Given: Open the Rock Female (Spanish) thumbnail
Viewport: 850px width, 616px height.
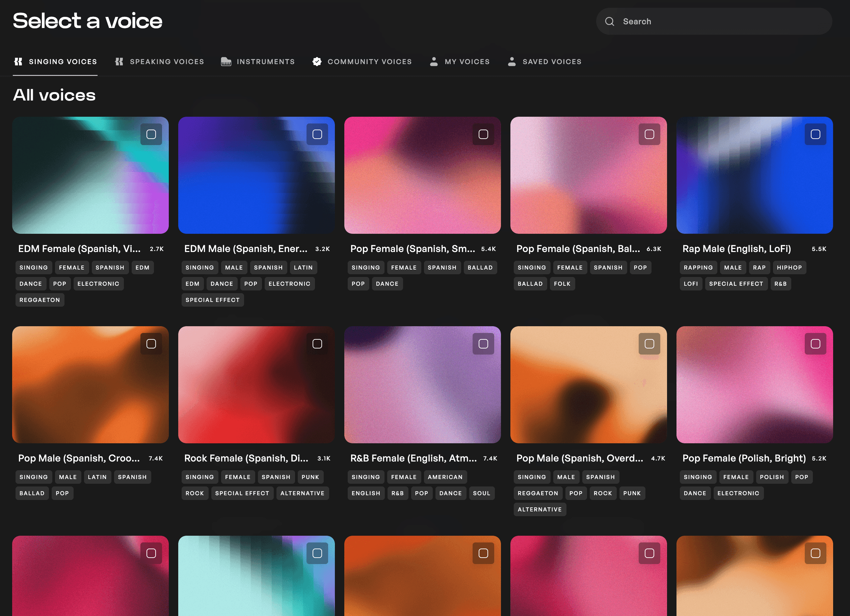Looking at the screenshot, I should click(x=256, y=385).
